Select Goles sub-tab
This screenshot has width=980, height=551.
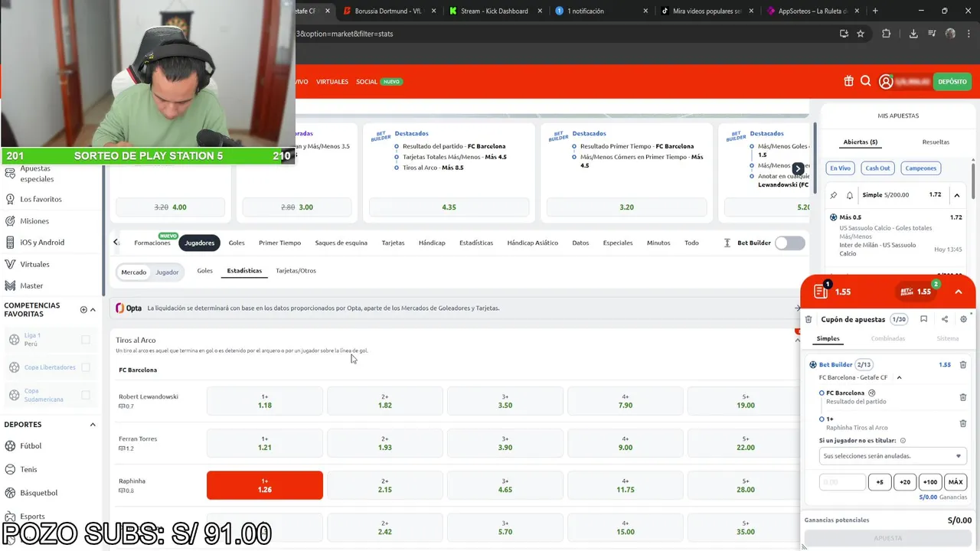tap(204, 271)
